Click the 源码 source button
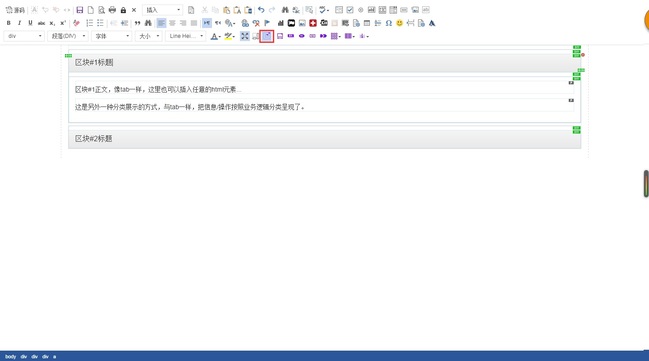 pyautogui.click(x=15, y=10)
